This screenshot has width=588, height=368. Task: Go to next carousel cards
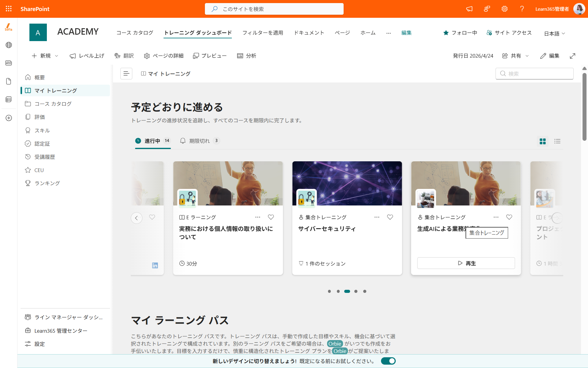557,218
